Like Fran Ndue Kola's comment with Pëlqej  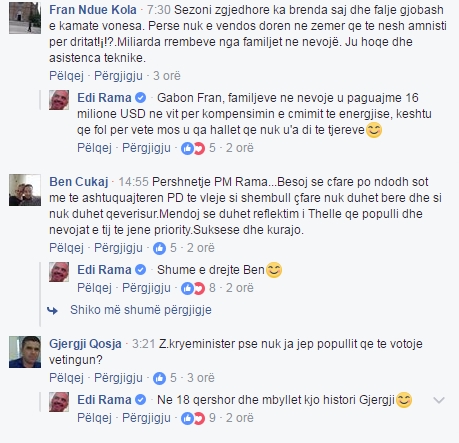point(66,76)
